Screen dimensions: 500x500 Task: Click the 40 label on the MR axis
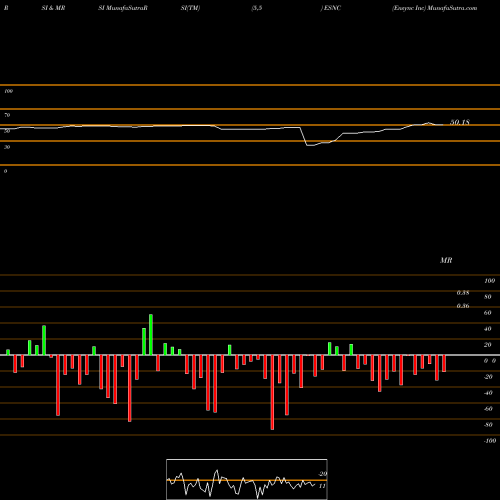488,329
